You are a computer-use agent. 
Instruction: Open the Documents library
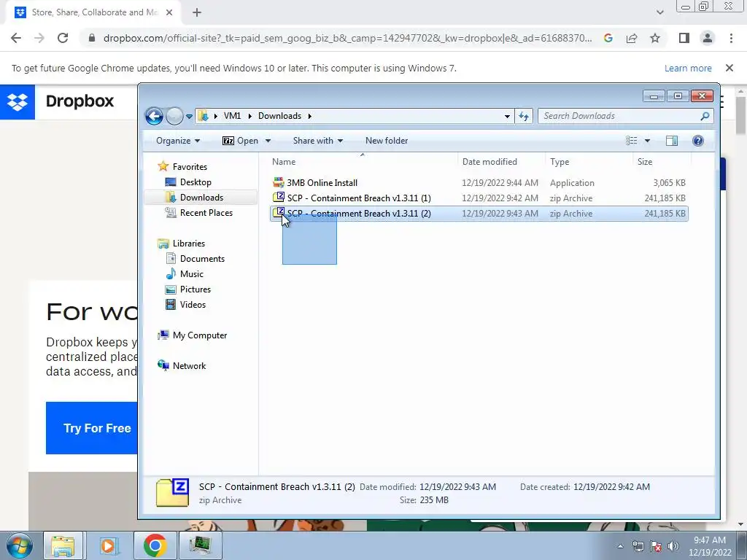tap(202, 259)
